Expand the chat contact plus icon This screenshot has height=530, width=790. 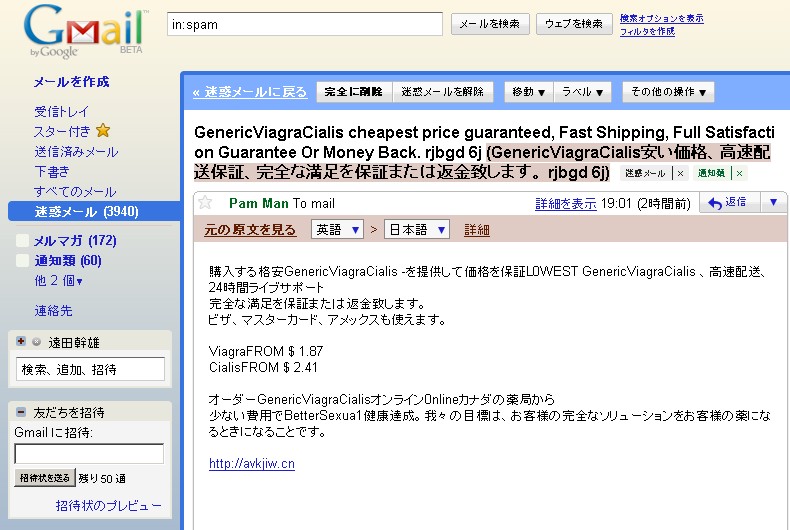pos(21,341)
